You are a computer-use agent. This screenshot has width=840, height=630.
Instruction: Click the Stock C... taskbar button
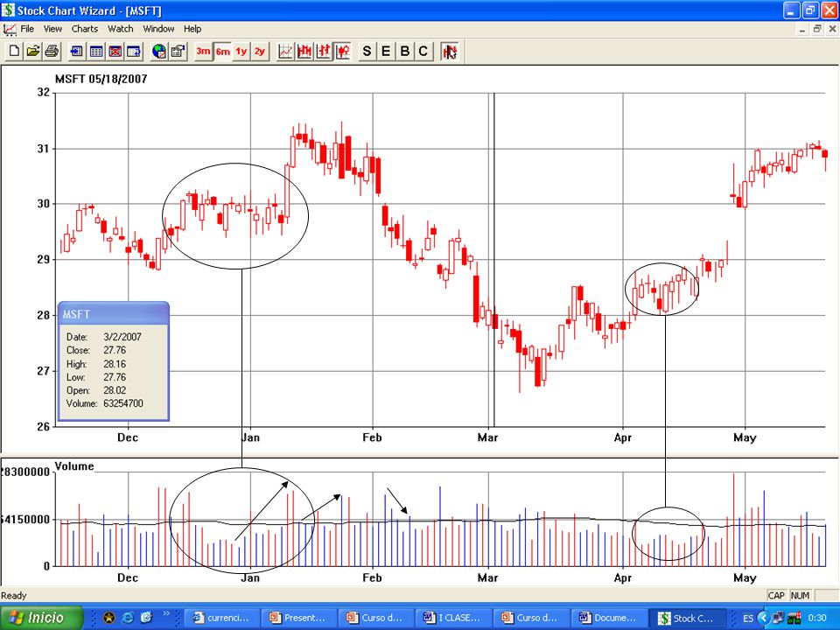tap(687, 618)
